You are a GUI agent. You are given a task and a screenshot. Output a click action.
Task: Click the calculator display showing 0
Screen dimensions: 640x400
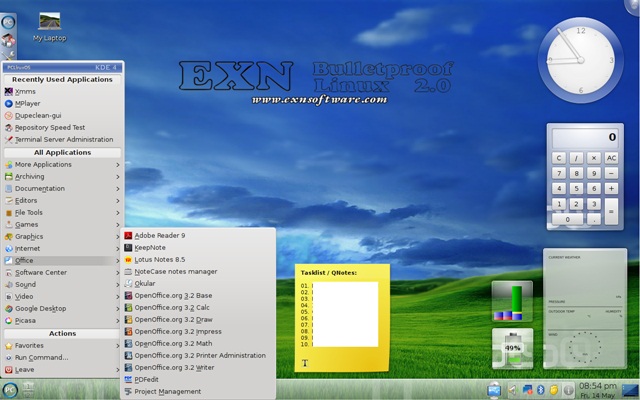585,137
